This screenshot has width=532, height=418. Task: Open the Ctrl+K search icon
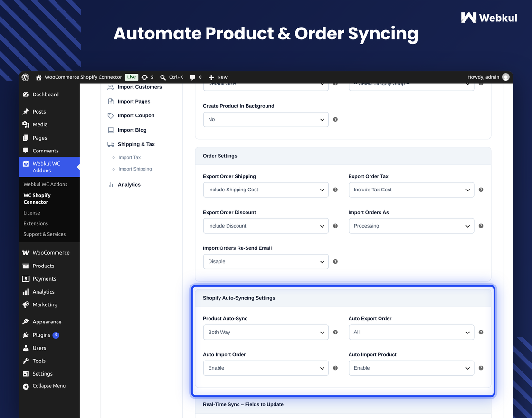point(163,77)
